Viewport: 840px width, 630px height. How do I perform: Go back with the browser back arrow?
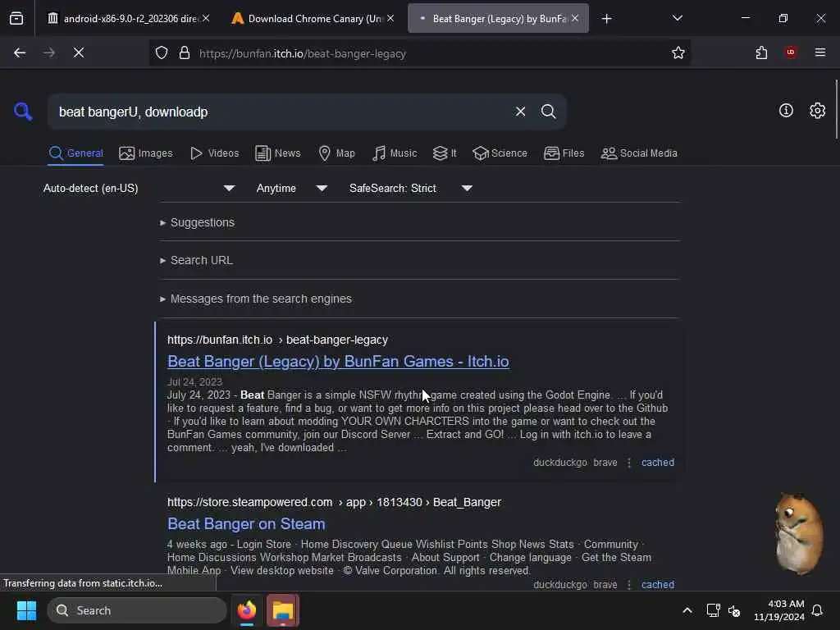pos(20,52)
